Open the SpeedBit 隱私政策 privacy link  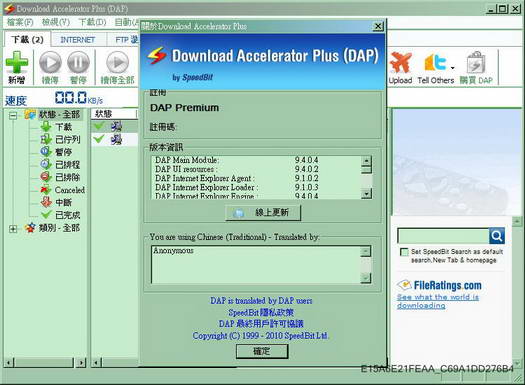click(x=261, y=312)
